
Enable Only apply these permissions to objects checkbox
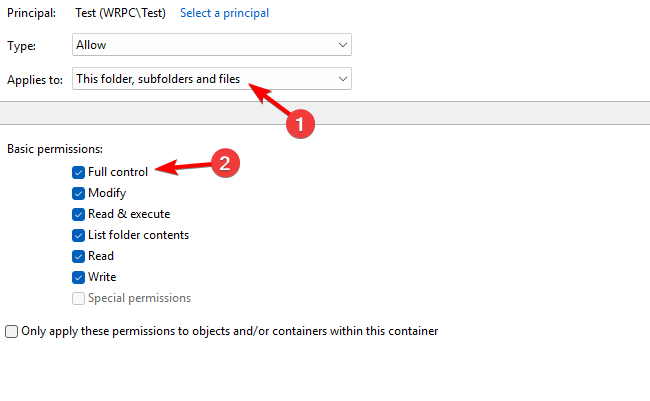(x=12, y=331)
